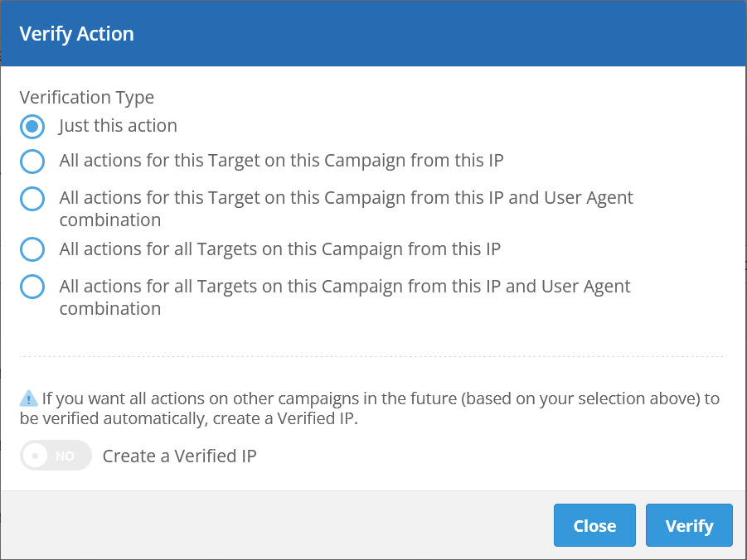Click the 'Verify Action' dialog title
The width and height of the screenshot is (747, 560).
[76, 34]
